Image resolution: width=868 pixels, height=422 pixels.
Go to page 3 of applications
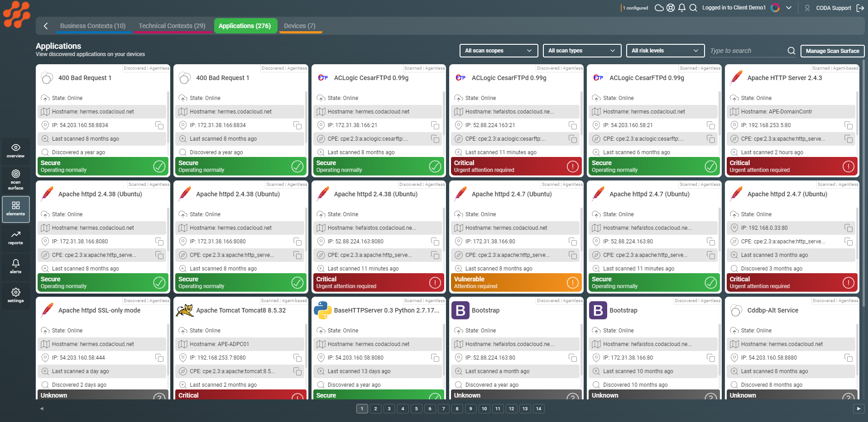point(389,408)
